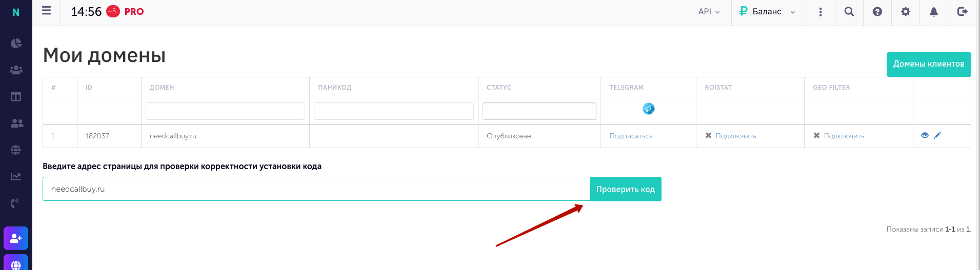Click the Telegram icon in filter row
The image size is (980, 270).
[x=648, y=109]
